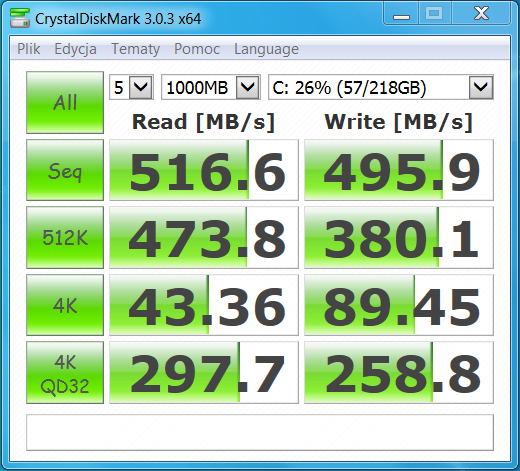Screen dimensions: 520x471
Task: Click the 4K read result 43.36
Action: pos(204,305)
